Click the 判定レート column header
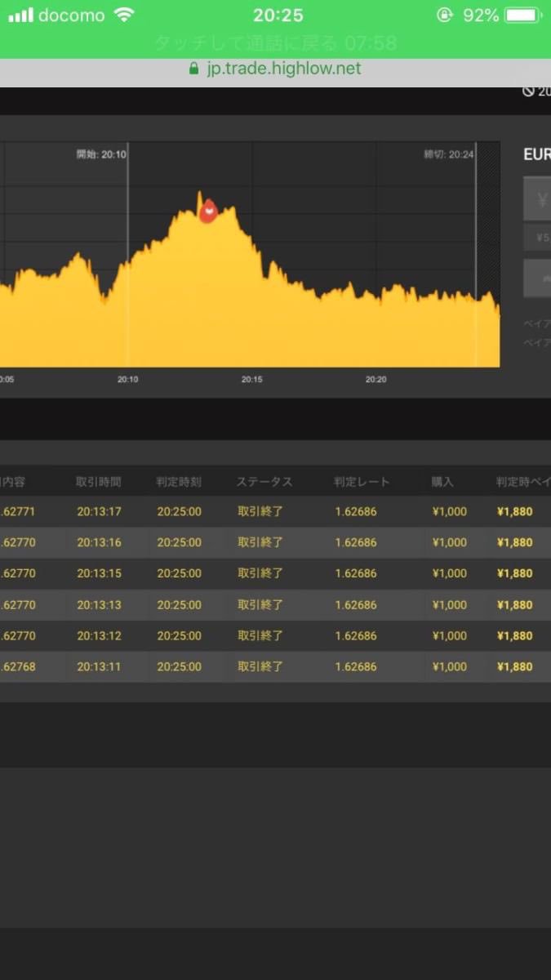Image resolution: width=551 pixels, height=980 pixels. (362, 482)
